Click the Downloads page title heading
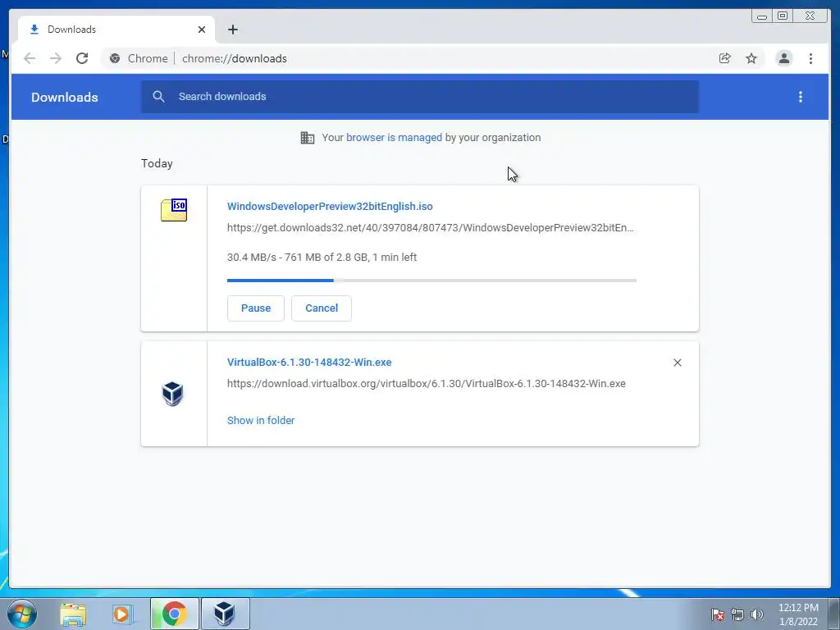The height and width of the screenshot is (630, 840). 64,97
